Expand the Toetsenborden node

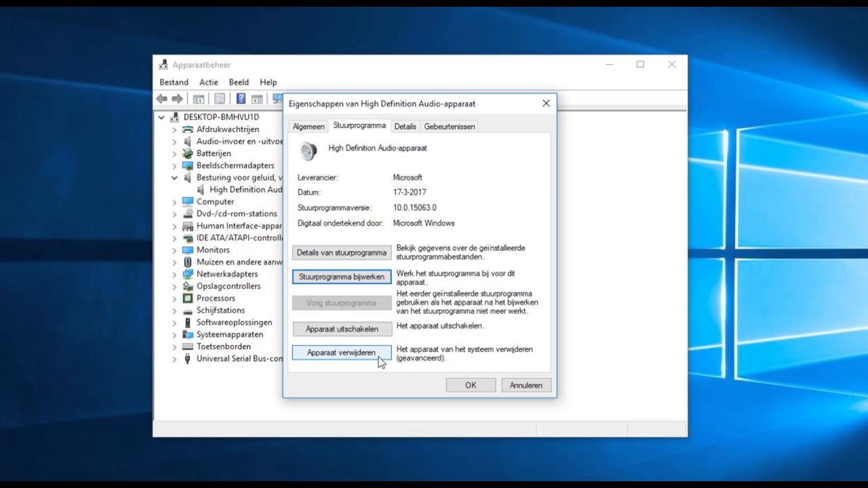pyautogui.click(x=174, y=346)
